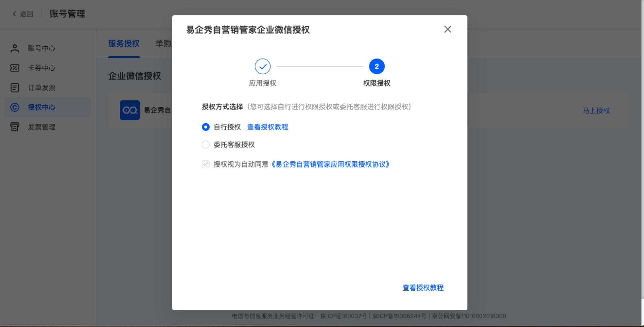Image resolution: width=644 pixels, height=327 pixels.
Task: Click the 京公网安备11010802018300 footer text
Action: tap(469, 316)
